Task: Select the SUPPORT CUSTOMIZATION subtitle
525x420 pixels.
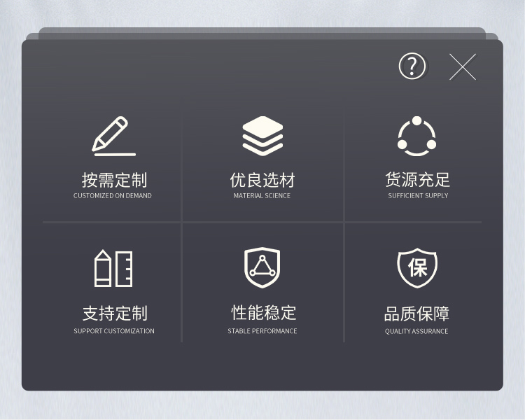Action: point(114,331)
